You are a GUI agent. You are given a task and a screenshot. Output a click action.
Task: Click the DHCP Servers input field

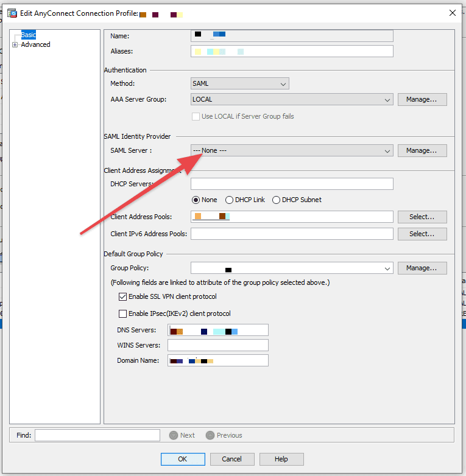tap(292, 184)
